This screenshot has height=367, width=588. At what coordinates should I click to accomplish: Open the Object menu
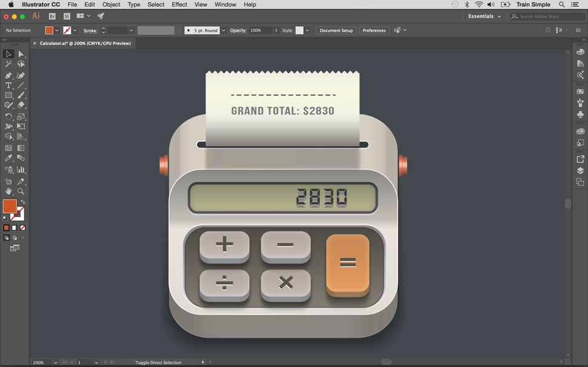coord(111,4)
